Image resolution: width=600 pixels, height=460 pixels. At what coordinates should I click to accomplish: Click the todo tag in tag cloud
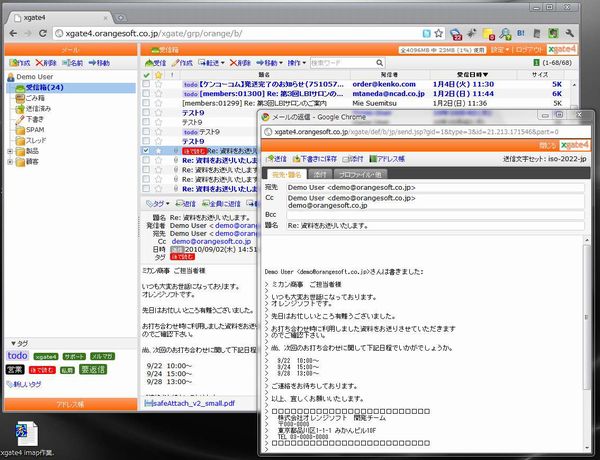click(17, 356)
